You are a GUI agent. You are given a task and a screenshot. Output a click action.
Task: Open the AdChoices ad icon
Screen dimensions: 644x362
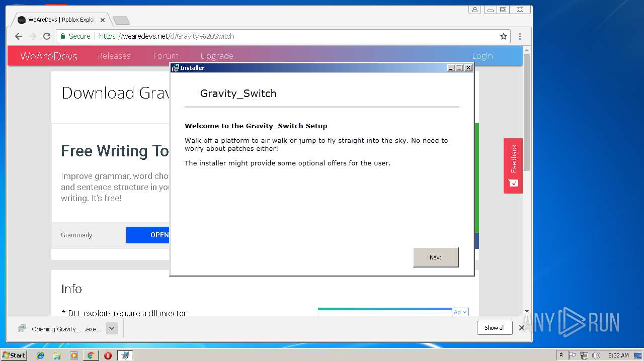[x=460, y=312]
